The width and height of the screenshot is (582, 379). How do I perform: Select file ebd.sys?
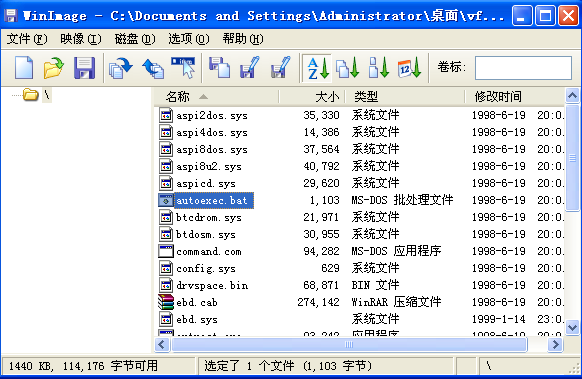tap(197, 320)
